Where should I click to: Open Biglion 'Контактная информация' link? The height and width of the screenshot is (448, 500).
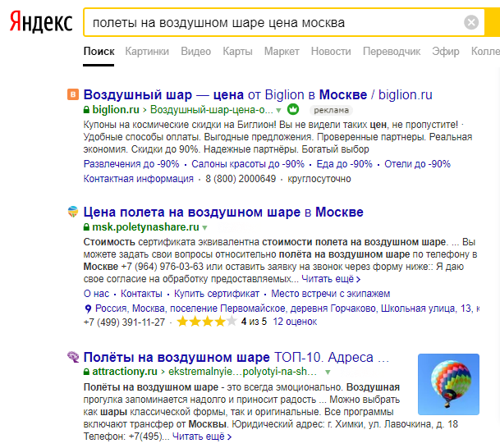(139, 179)
